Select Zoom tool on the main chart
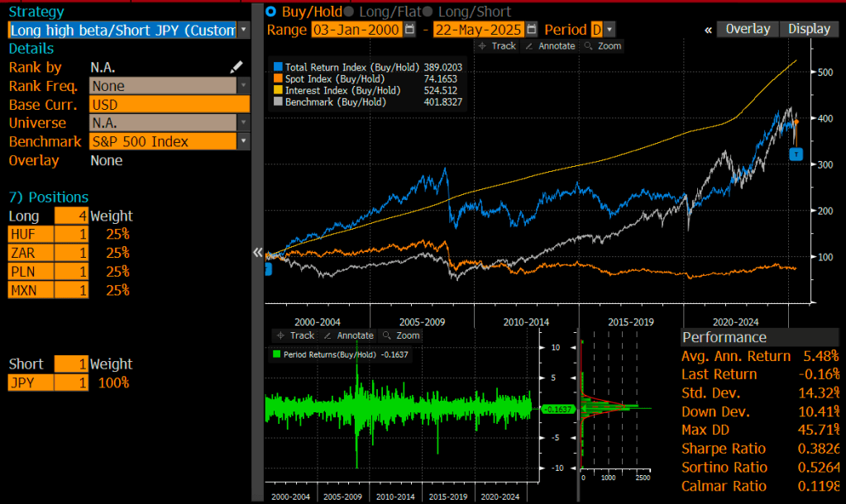Screen dimensions: 846x504 click(602, 46)
